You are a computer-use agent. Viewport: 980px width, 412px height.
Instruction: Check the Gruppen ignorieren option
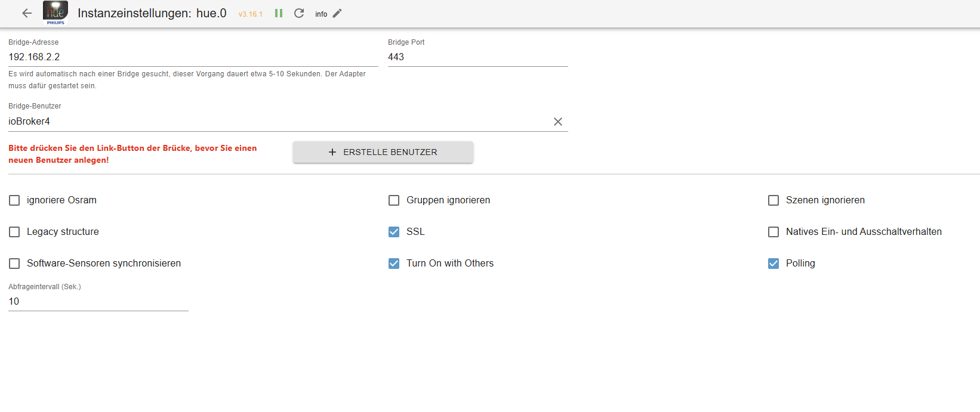point(394,200)
